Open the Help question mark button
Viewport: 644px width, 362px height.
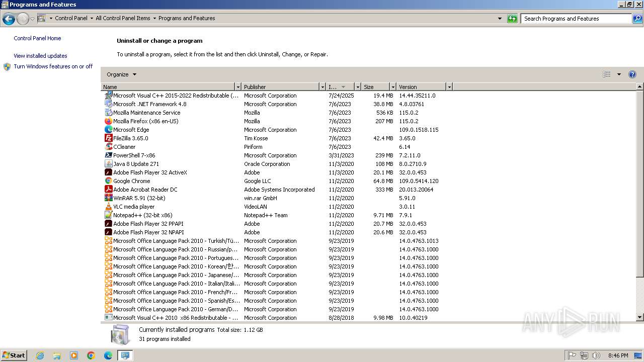pyautogui.click(x=632, y=74)
